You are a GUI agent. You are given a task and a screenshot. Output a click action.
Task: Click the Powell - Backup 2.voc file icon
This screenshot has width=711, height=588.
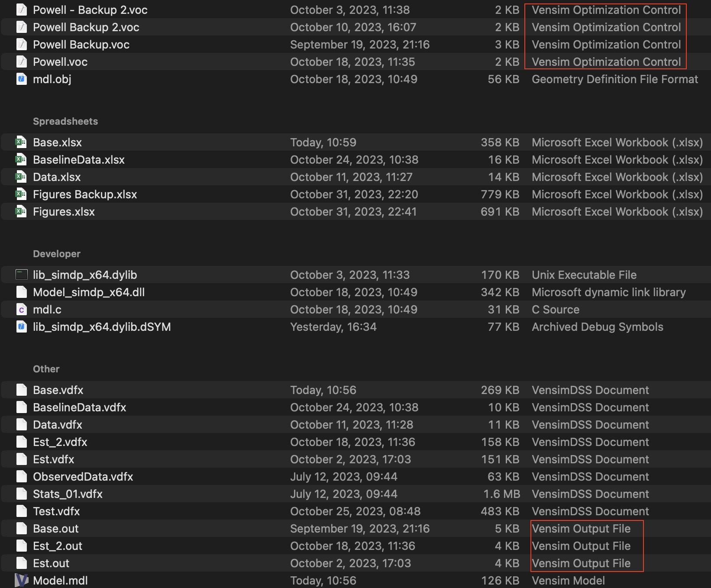[21, 10]
